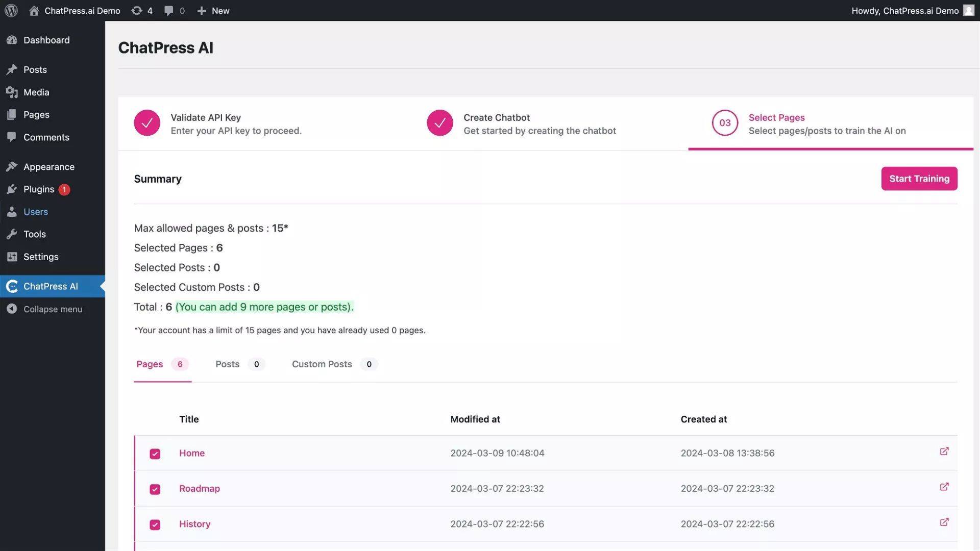Screen dimensions: 980x551
Task: Uncheck the Roadmap page checkbox
Action: pyautogui.click(x=155, y=489)
